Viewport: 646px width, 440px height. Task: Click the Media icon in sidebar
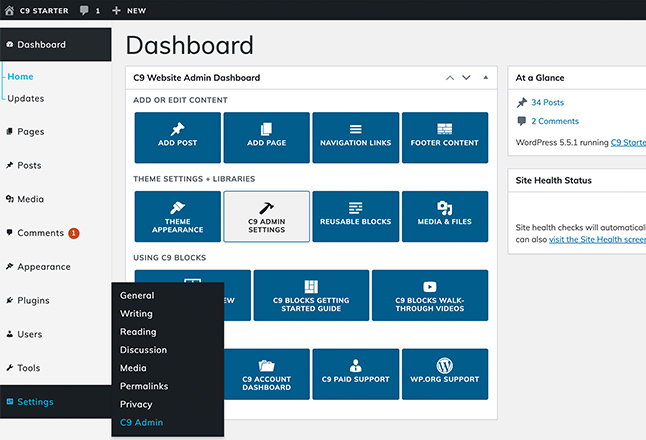9,199
